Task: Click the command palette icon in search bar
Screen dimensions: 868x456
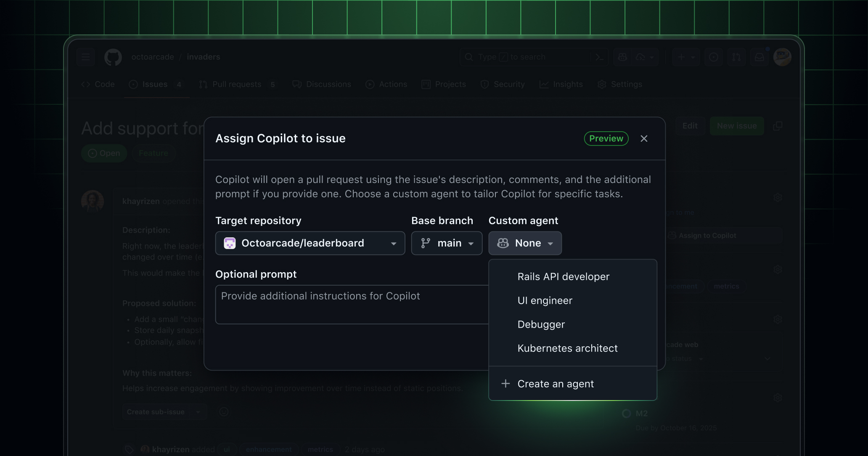Action: [x=600, y=57]
